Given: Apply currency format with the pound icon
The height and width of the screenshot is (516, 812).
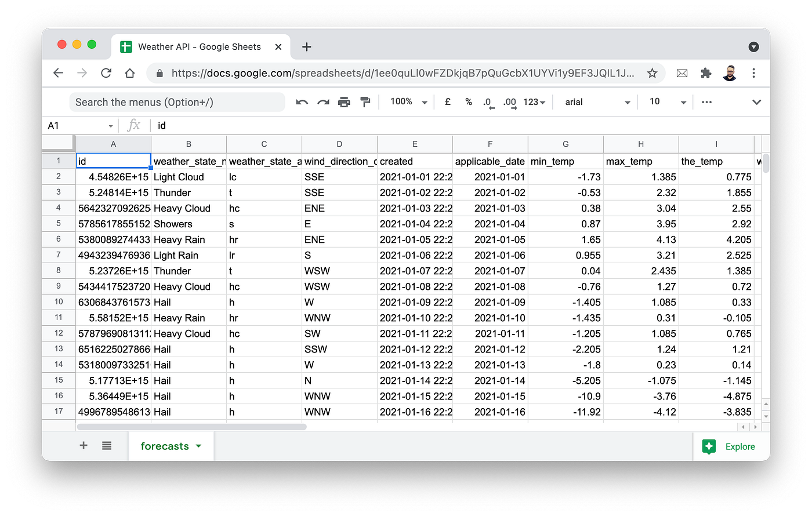Looking at the screenshot, I should 447,101.
